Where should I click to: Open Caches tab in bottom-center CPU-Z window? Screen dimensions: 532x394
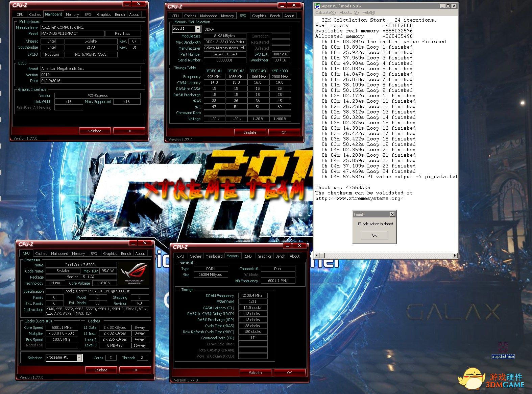196,256
